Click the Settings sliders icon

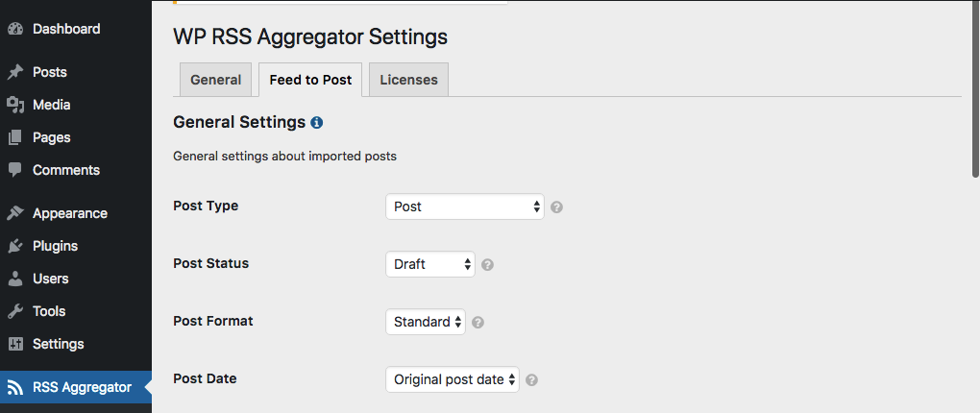pyautogui.click(x=15, y=344)
